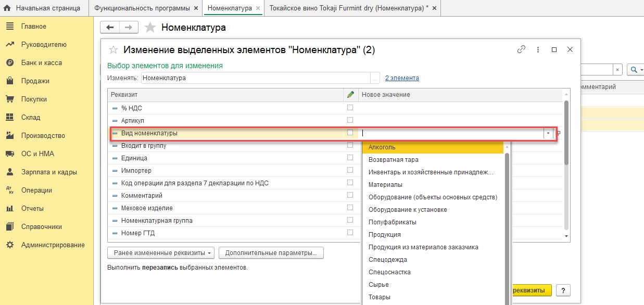Select Продукция from the dropdown list
This screenshot has height=305, width=644.
pos(433,235)
